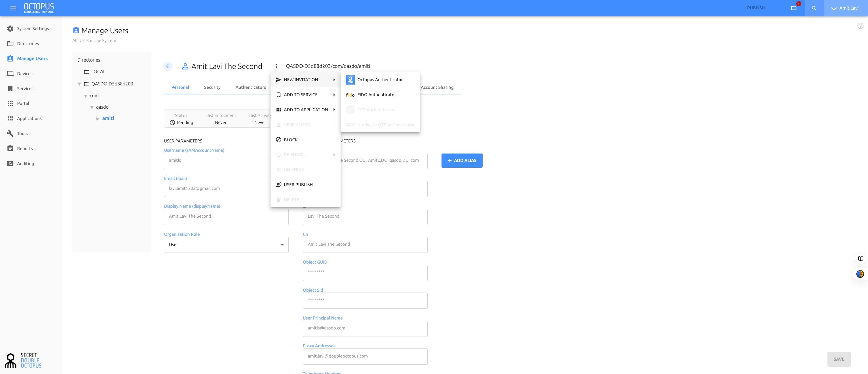Collapse the com tree node

pos(86,96)
